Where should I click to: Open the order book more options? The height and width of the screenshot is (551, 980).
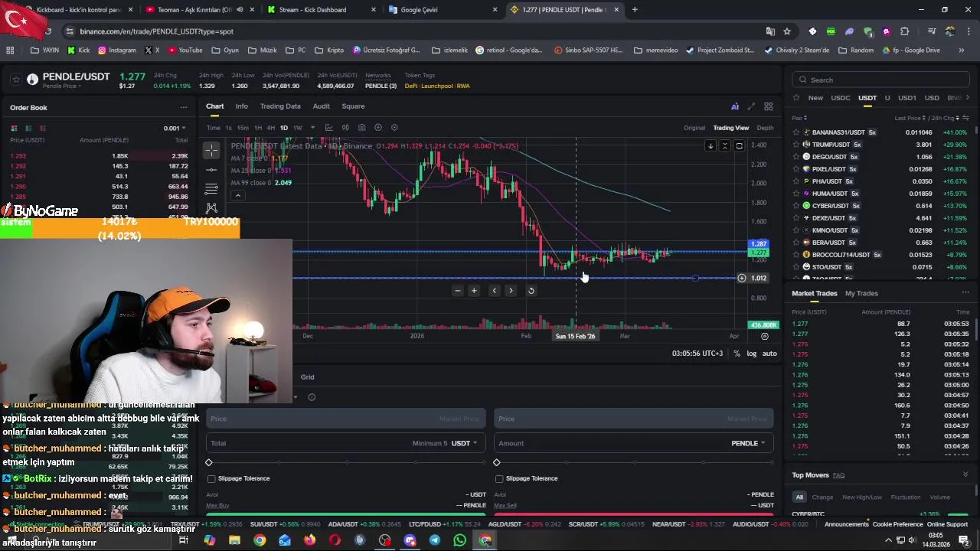[x=183, y=108]
